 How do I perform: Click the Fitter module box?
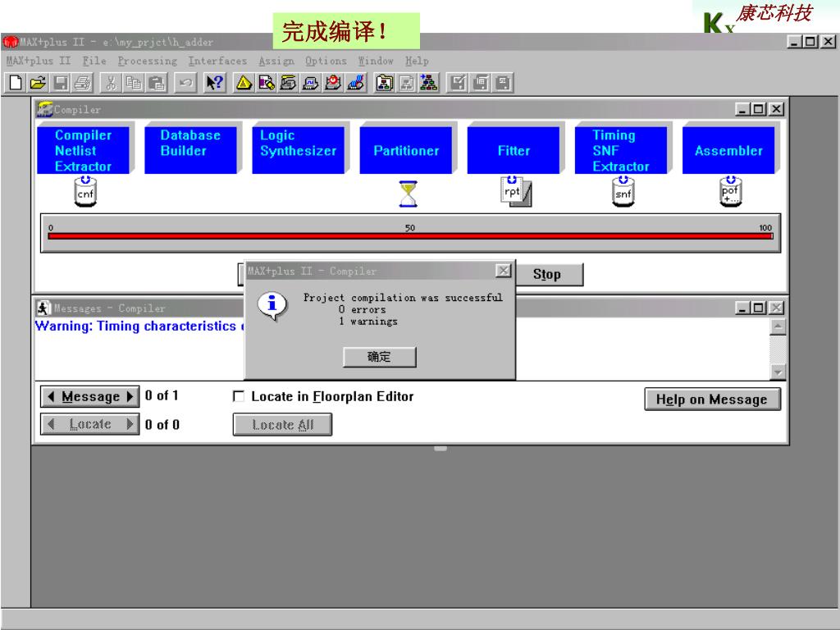click(514, 151)
